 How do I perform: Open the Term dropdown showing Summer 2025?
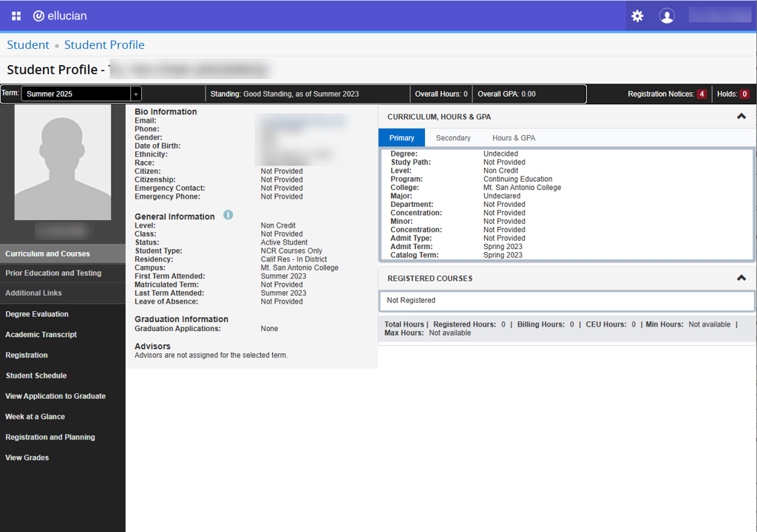(x=81, y=94)
